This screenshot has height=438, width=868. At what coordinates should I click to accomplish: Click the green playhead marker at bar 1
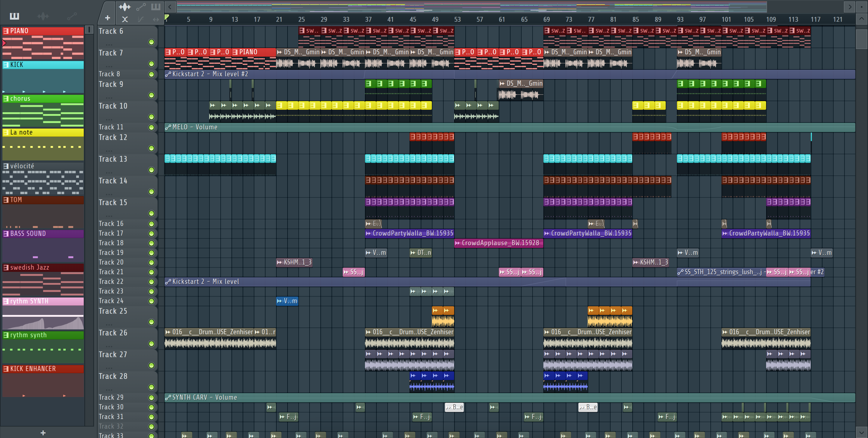point(167,17)
